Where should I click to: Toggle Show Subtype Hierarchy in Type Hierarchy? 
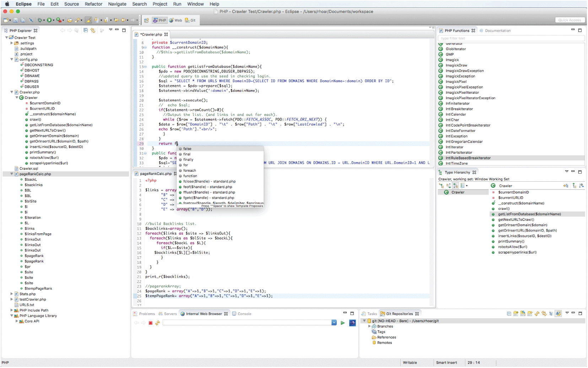point(455,186)
